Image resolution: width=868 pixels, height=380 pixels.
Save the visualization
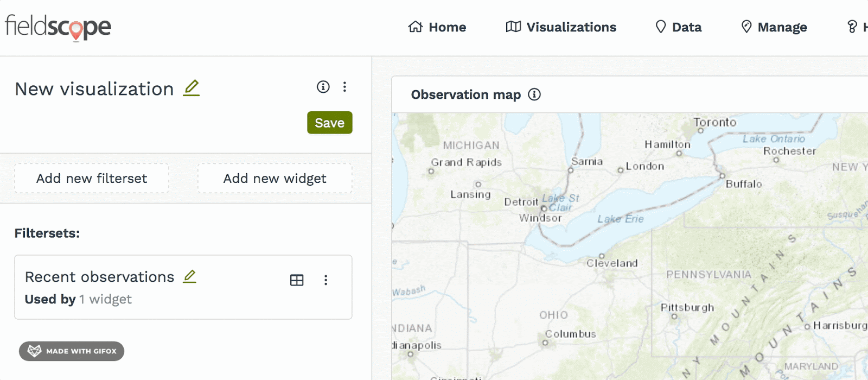[x=329, y=123]
